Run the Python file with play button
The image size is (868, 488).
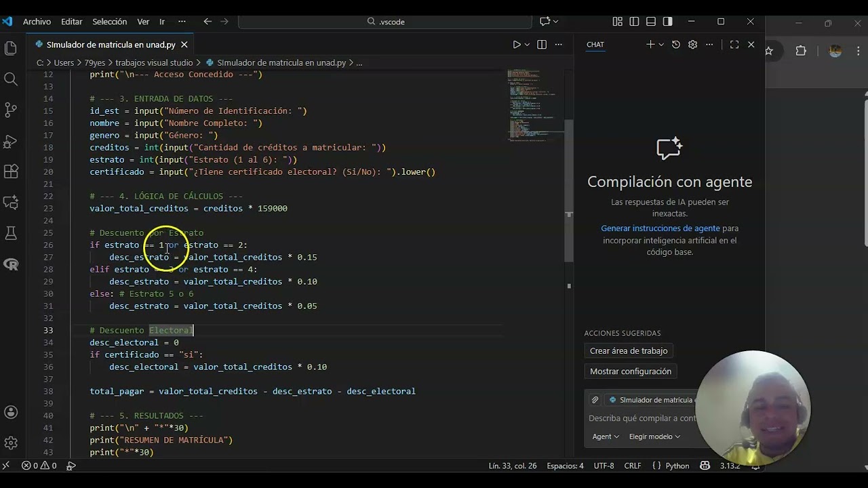(517, 45)
